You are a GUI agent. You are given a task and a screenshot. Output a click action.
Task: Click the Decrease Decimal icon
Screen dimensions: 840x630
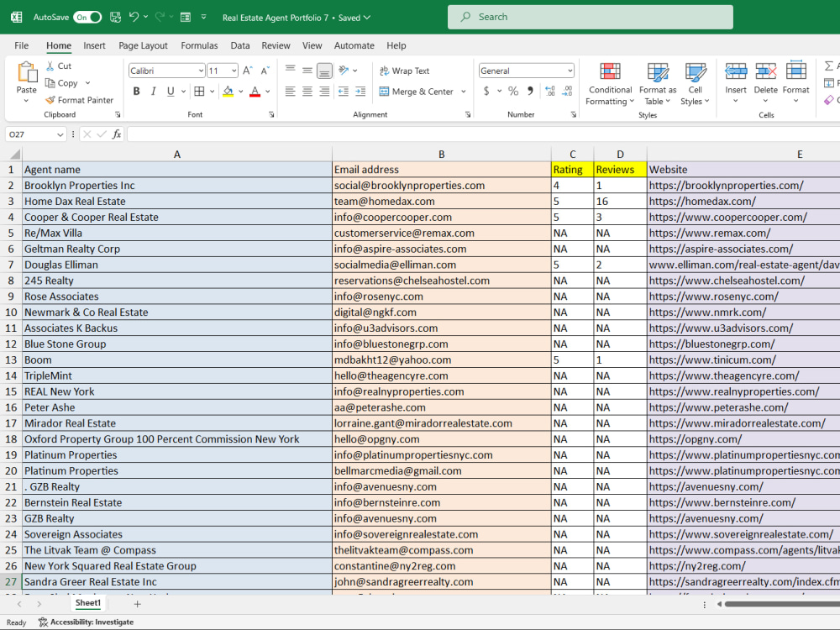(567, 91)
